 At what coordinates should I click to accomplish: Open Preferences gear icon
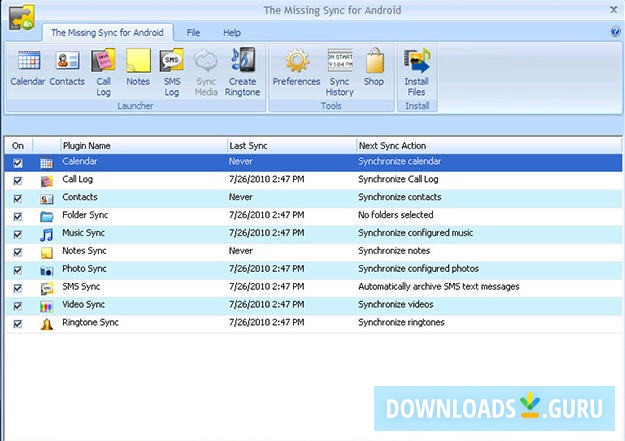tap(296, 67)
